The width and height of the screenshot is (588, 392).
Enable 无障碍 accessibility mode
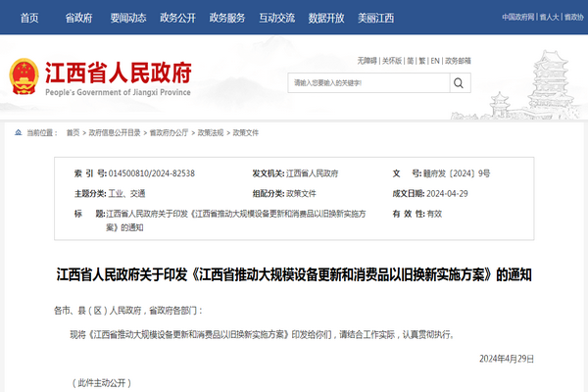point(367,60)
